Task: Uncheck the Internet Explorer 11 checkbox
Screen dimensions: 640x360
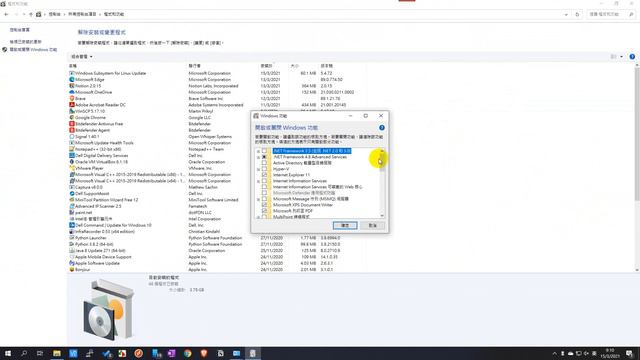Action: (x=264, y=175)
